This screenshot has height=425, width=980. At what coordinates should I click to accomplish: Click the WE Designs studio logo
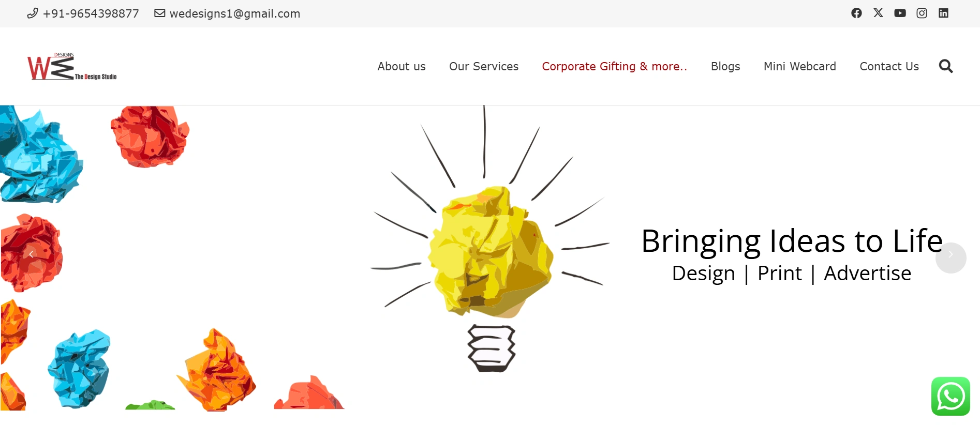72,67
